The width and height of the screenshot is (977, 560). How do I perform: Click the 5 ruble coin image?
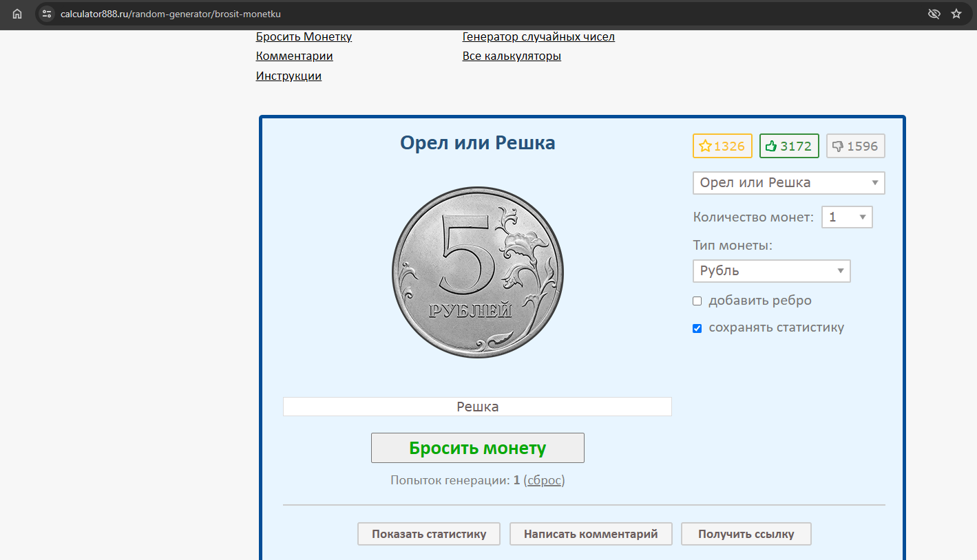478,272
